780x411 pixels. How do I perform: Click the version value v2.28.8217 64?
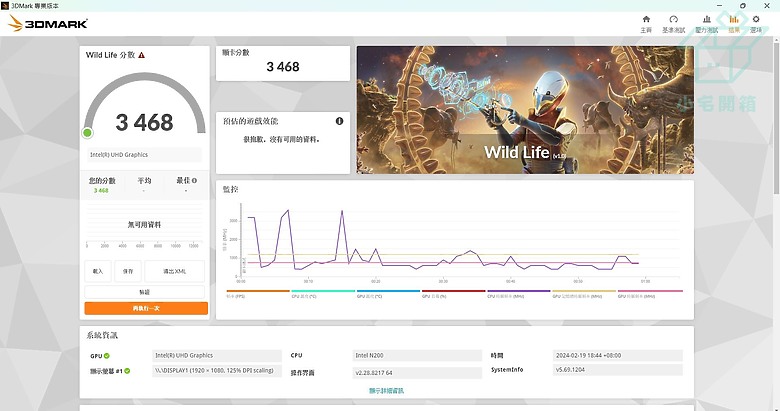coord(417,373)
